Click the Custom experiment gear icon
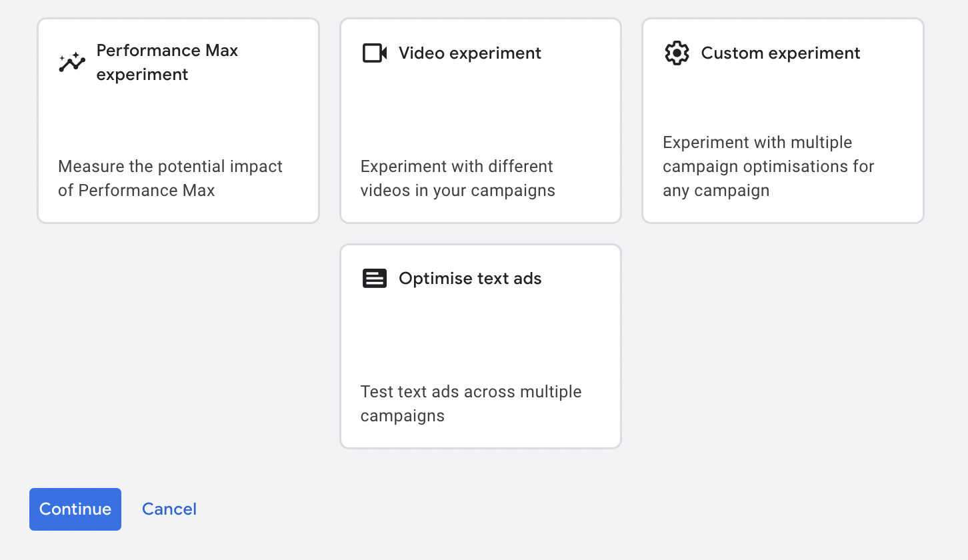The height and width of the screenshot is (560, 968). [x=677, y=53]
